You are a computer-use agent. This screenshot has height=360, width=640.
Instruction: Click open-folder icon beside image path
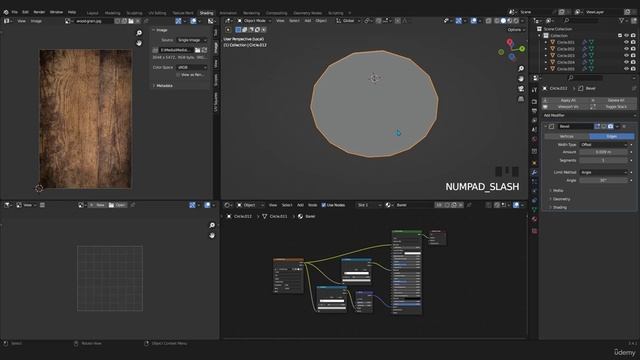pos(198,50)
